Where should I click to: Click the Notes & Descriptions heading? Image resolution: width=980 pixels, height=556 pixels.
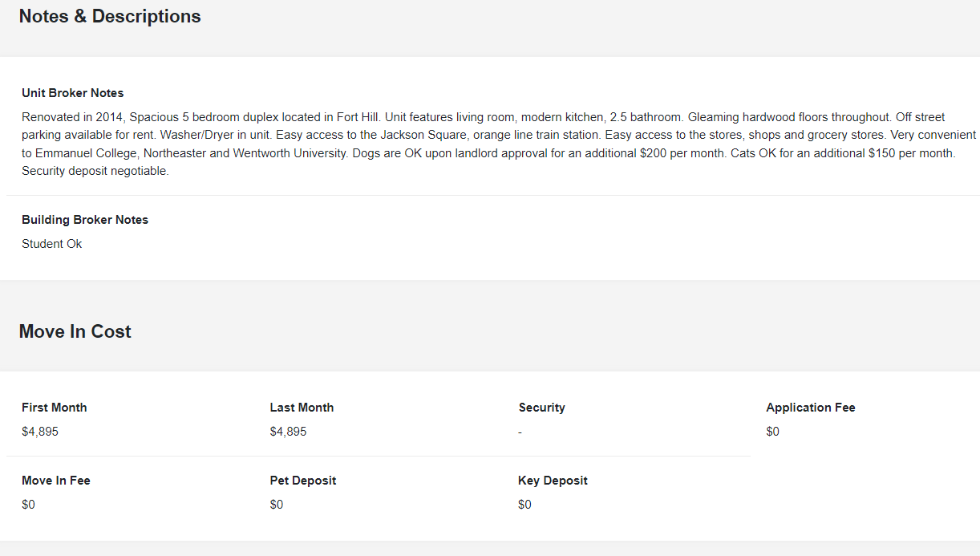click(110, 16)
